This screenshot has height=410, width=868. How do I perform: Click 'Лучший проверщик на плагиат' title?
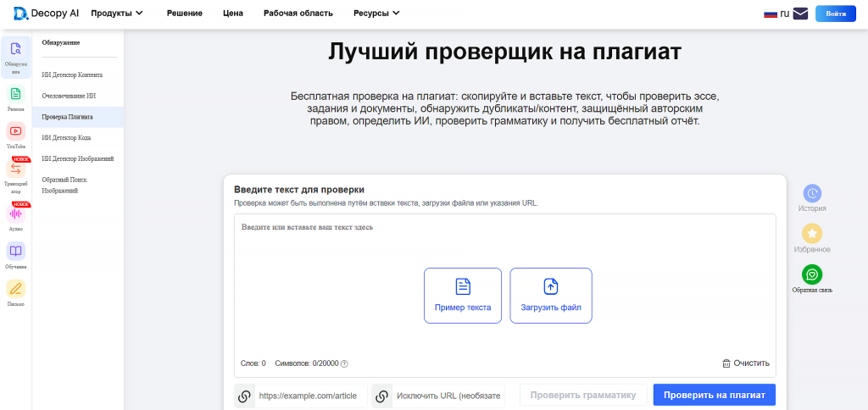[x=505, y=52]
